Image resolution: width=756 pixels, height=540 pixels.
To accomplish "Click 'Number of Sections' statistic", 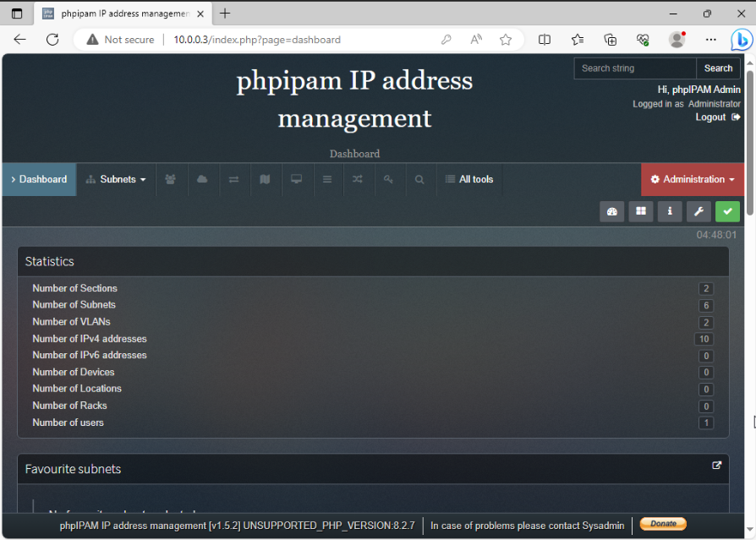I will 74,288.
